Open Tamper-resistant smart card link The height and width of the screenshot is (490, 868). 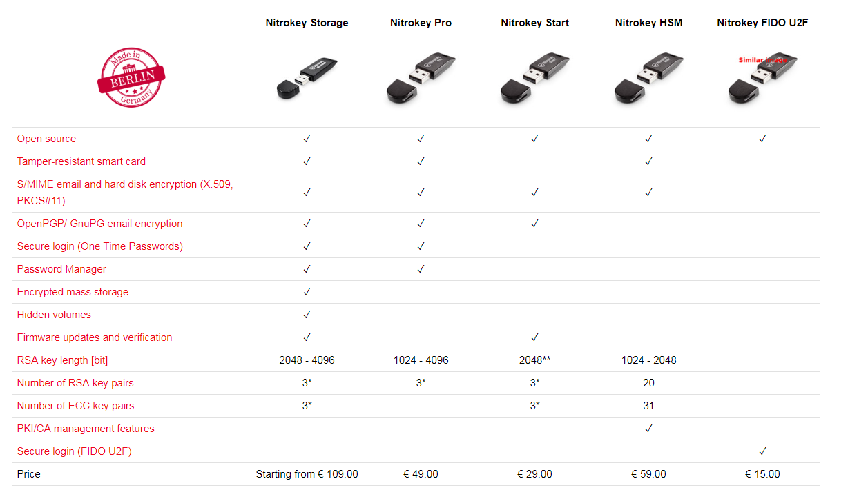[81, 161]
